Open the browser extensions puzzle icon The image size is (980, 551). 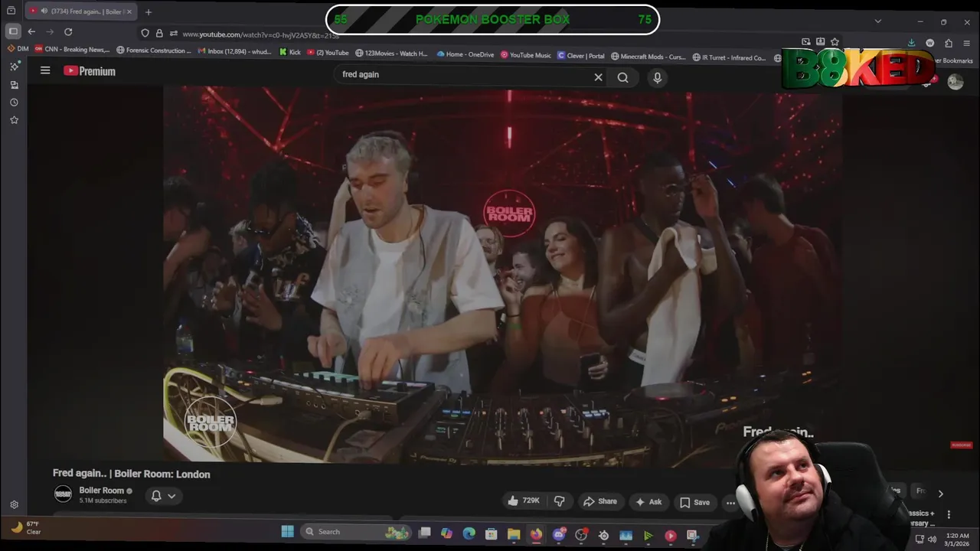949,44
